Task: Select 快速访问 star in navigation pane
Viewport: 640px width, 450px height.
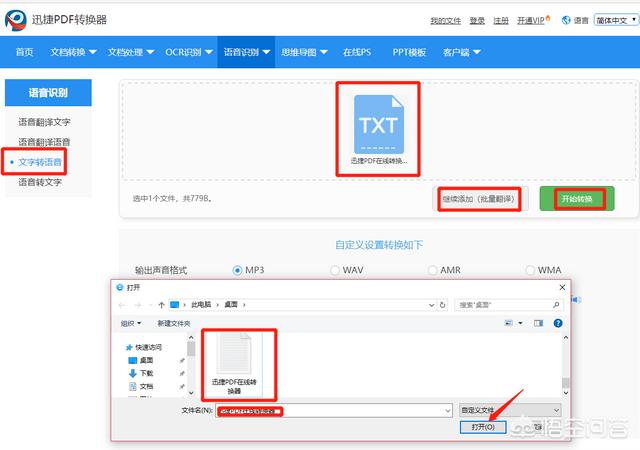Action: pyautogui.click(x=129, y=347)
